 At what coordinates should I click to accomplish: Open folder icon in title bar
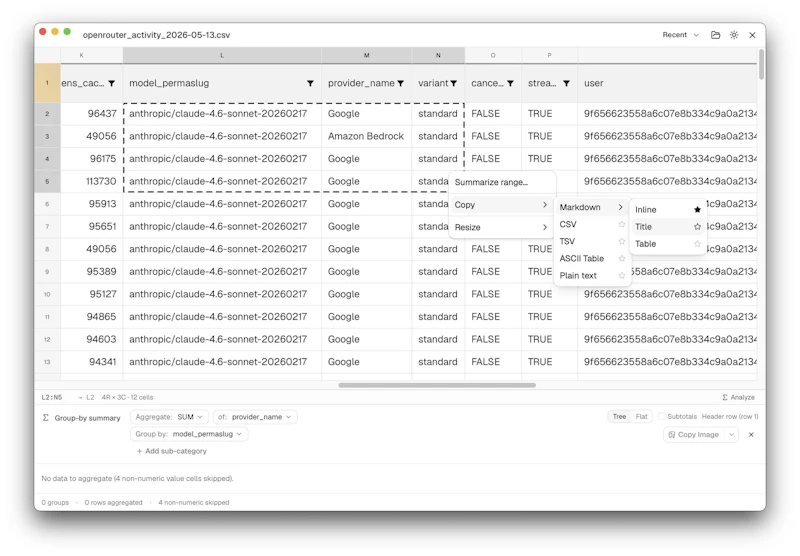[x=715, y=35]
